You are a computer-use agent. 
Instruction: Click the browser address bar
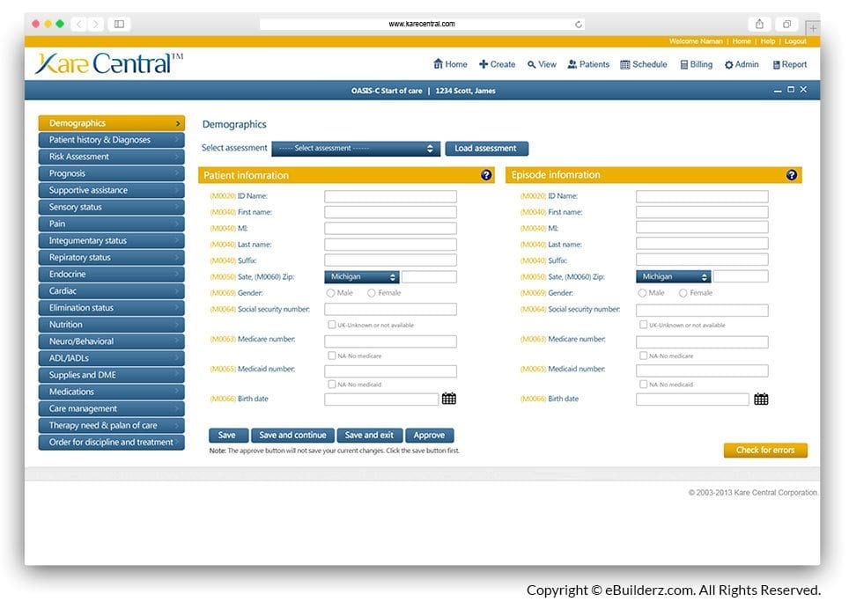(x=422, y=25)
